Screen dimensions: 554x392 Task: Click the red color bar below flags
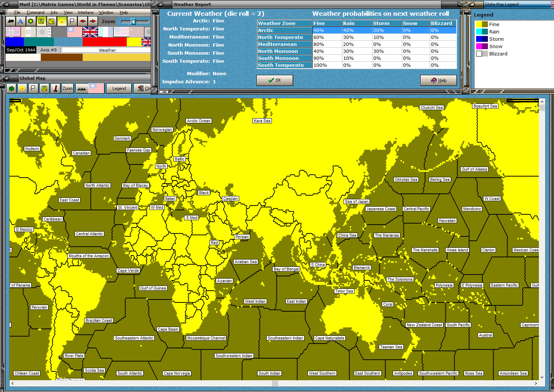[105, 42]
